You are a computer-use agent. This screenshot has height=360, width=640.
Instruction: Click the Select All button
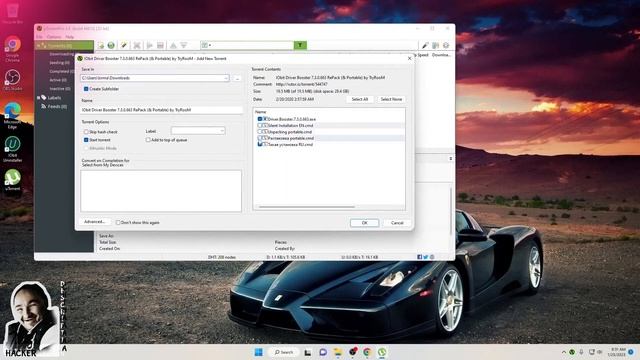coord(360,99)
